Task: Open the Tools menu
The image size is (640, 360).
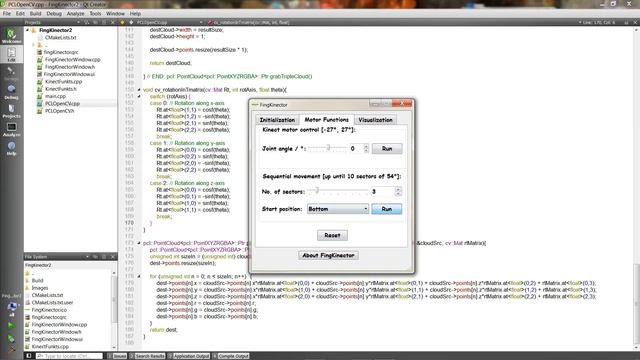Action: [95, 13]
